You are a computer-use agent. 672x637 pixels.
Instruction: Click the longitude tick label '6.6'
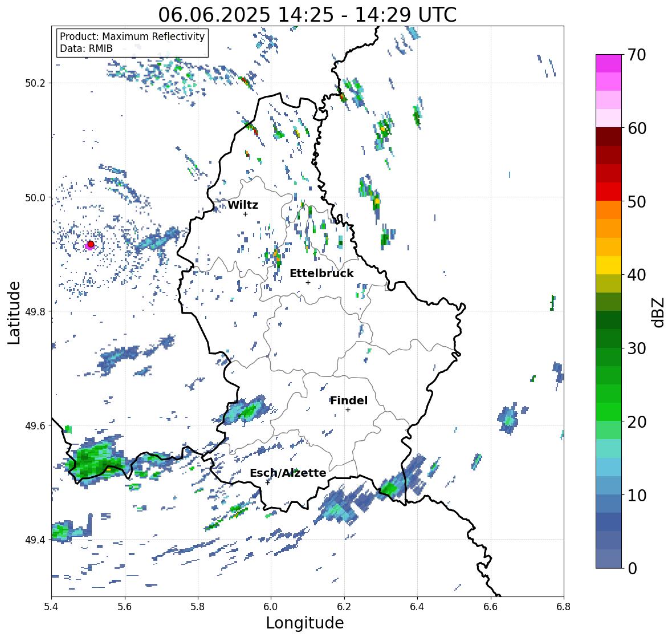[x=490, y=607]
